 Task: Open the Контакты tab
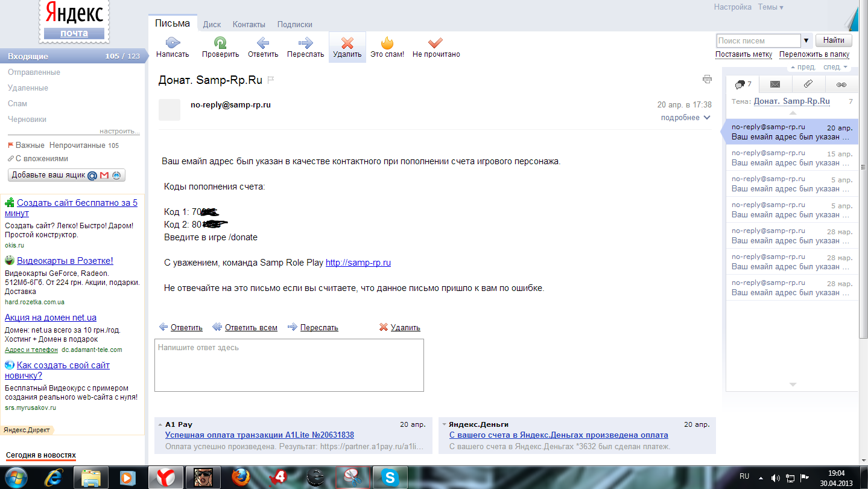[x=249, y=25]
